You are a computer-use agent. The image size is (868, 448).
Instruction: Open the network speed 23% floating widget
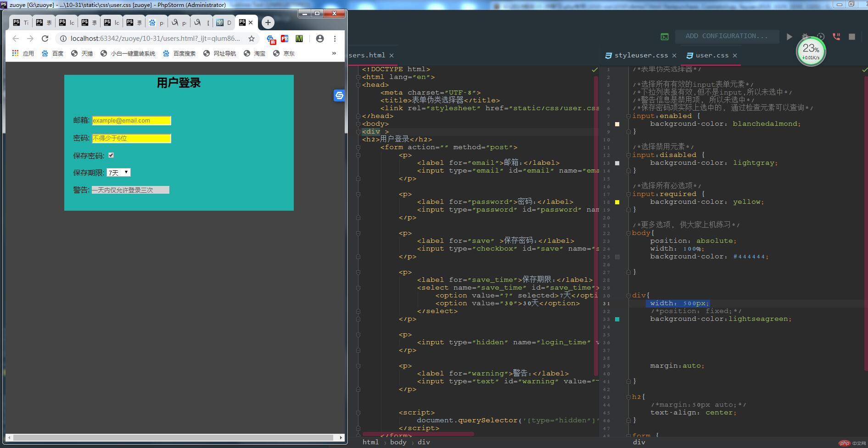click(x=811, y=51)
